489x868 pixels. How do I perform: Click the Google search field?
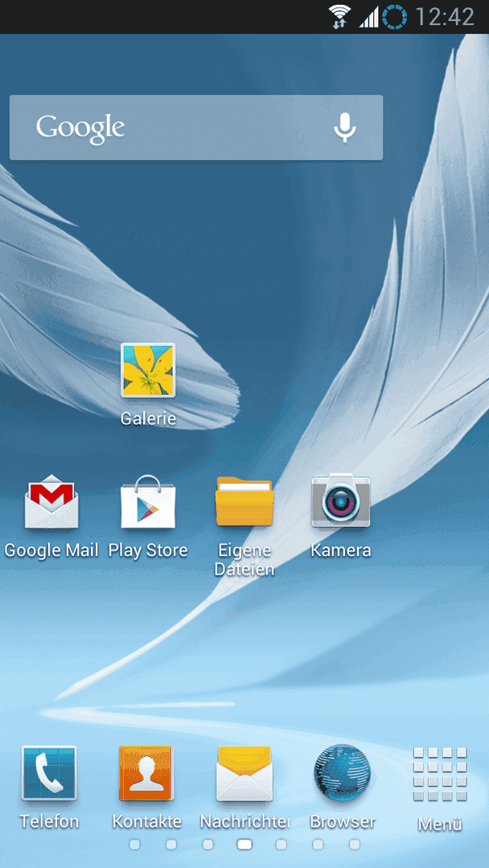coord(196,128)
